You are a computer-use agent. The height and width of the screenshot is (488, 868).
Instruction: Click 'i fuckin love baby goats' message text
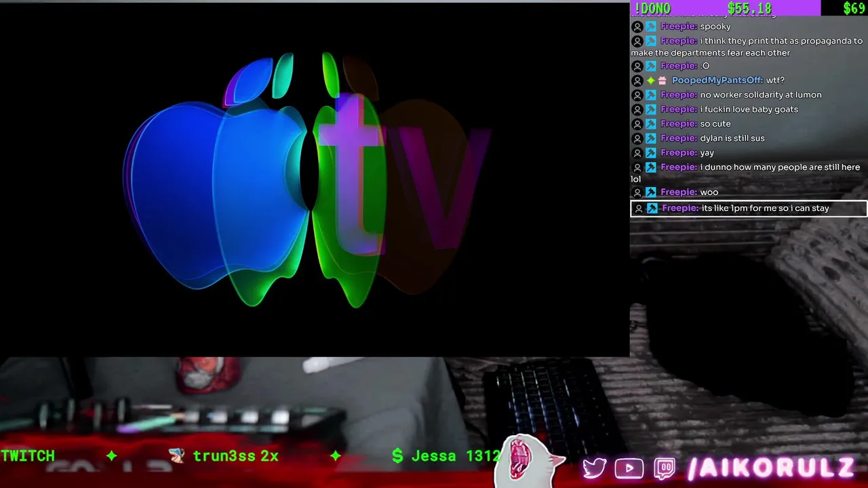click(749, 110)
